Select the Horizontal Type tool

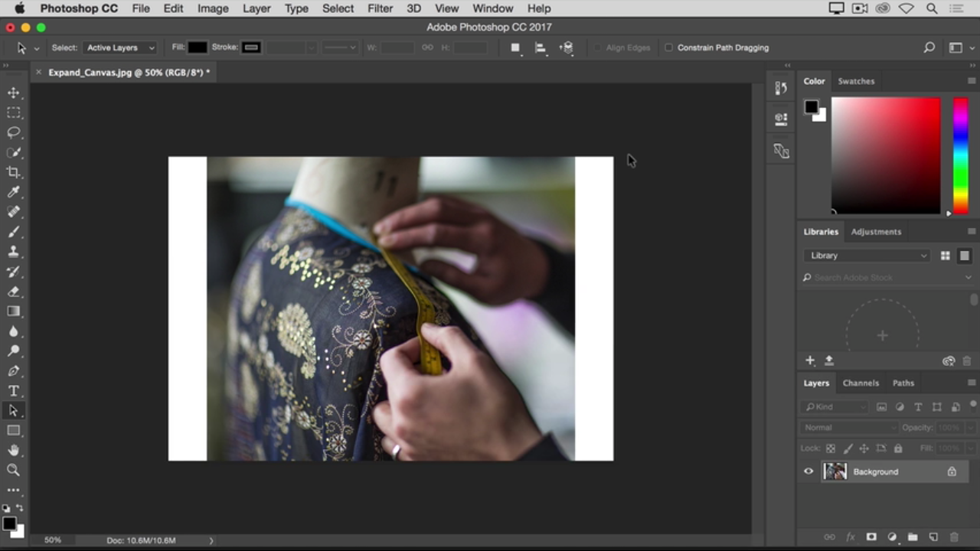click(x=14, y=391)
